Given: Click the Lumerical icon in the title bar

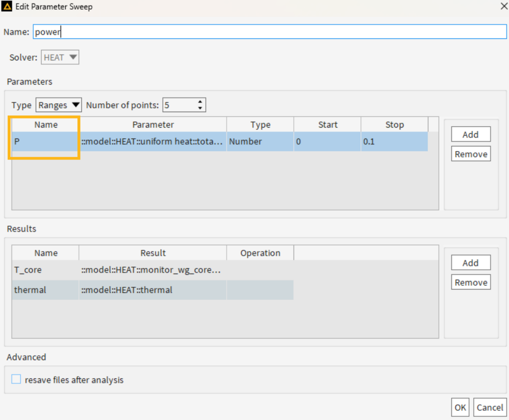Looking at the screenshot, I should point(7,6).
